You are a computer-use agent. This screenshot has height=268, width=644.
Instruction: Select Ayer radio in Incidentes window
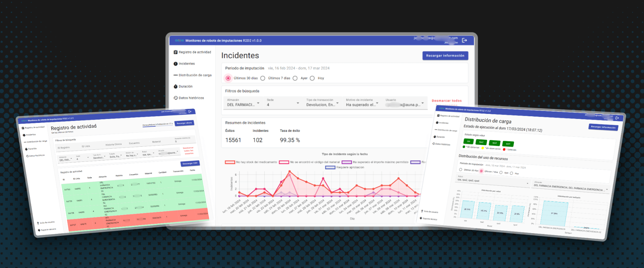[x=295, y=78]
